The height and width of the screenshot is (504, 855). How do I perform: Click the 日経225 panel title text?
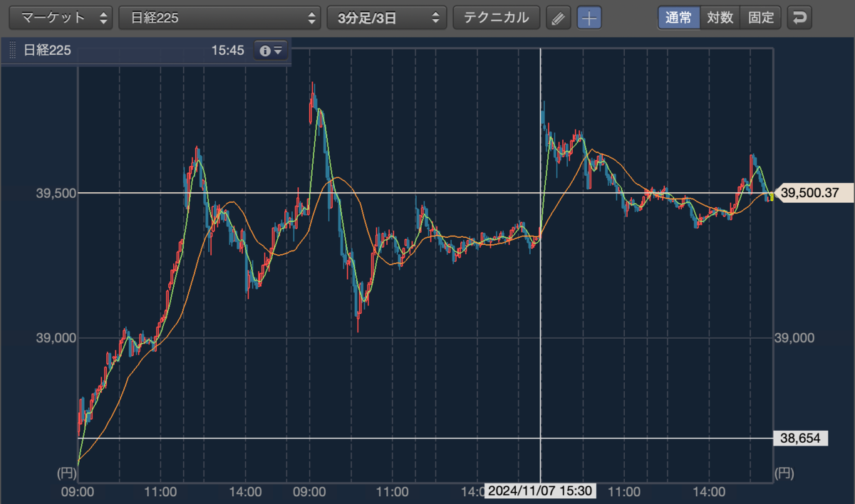[47, 51]
